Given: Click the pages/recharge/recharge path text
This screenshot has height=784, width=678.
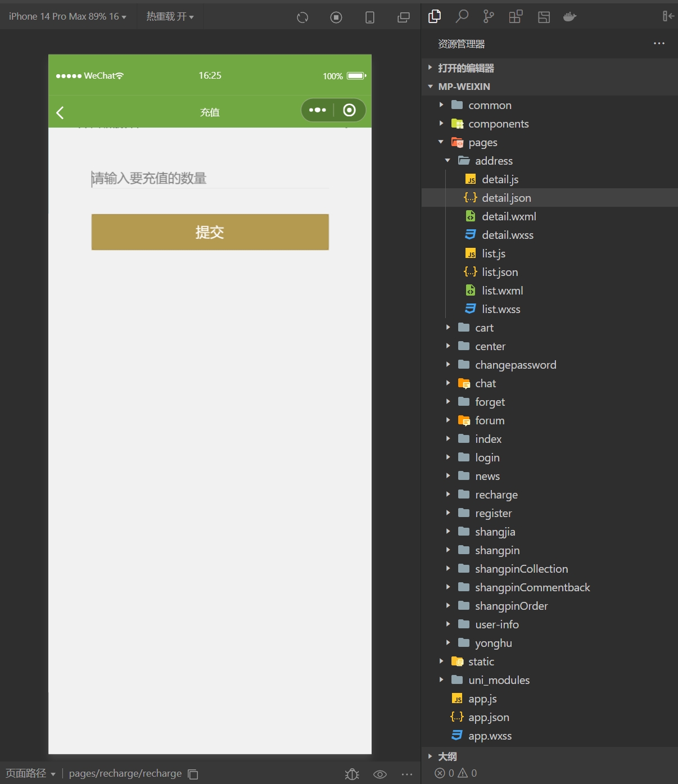Looking at the screenshot, I should coord(125,774).
